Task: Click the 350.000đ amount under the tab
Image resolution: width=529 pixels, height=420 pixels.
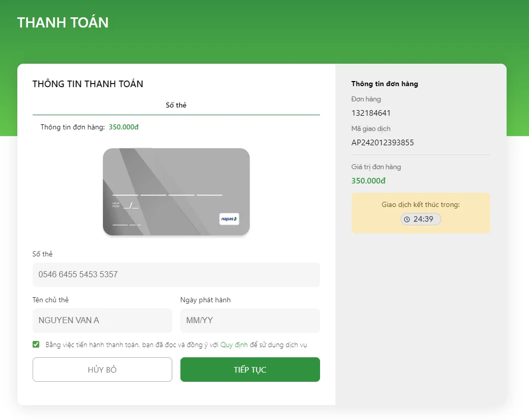Action: pos(123,127)
